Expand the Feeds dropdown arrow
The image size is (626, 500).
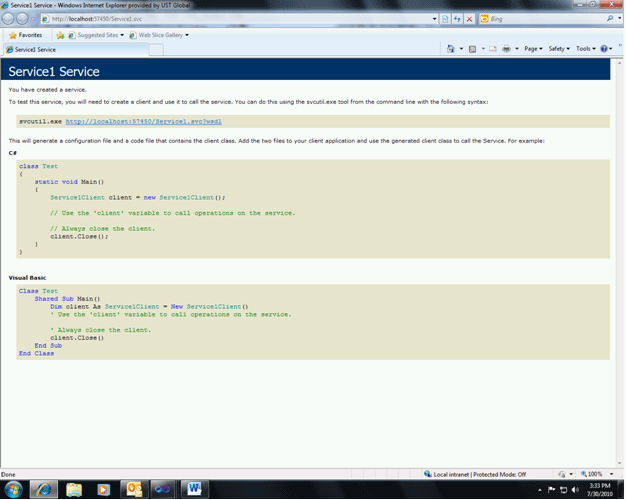click(483, 49)
